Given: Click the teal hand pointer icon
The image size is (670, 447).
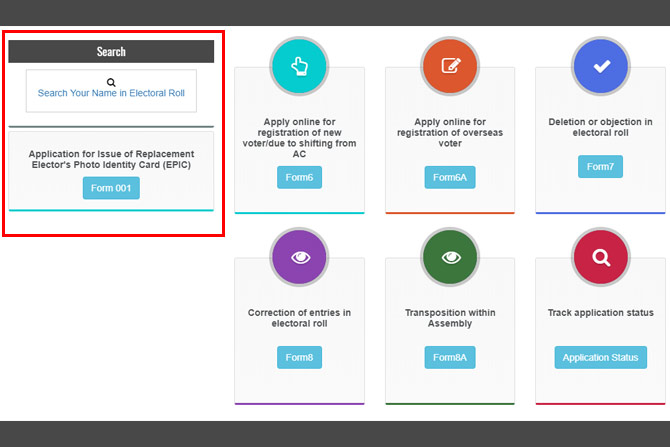Looking at the screenshot, I should pyautogui.click(x=299, y=66).
